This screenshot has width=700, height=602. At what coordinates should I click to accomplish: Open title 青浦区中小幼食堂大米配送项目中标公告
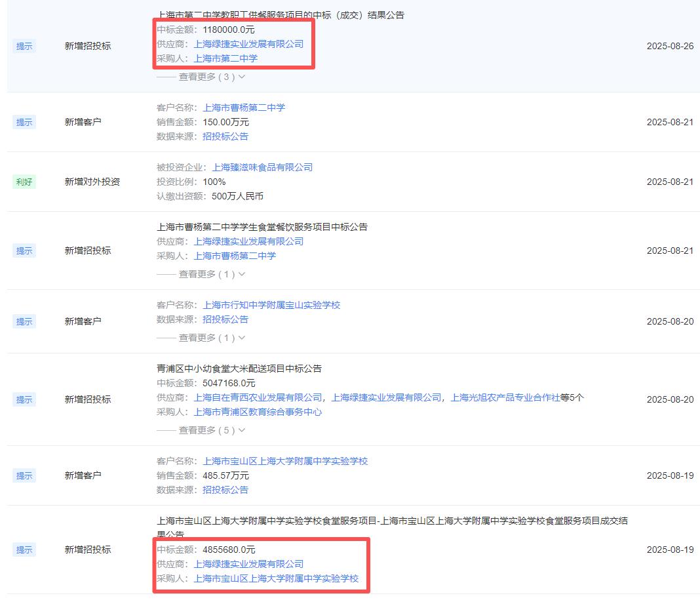coord(239,369)
